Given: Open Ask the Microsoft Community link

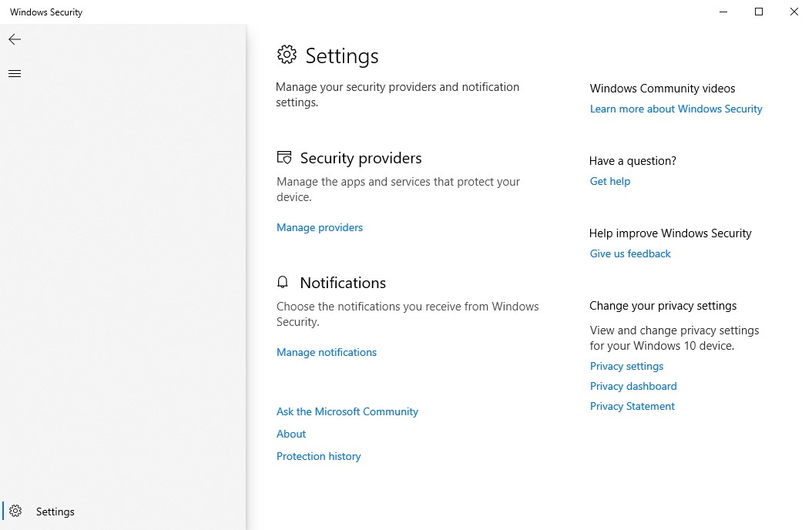Looking at the screenshot, I should click(x=347, y=411).
